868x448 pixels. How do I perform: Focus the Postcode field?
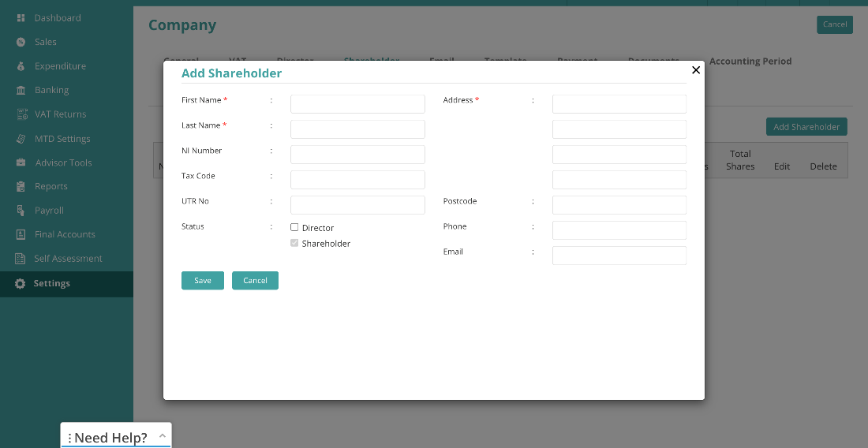[619, 204]
